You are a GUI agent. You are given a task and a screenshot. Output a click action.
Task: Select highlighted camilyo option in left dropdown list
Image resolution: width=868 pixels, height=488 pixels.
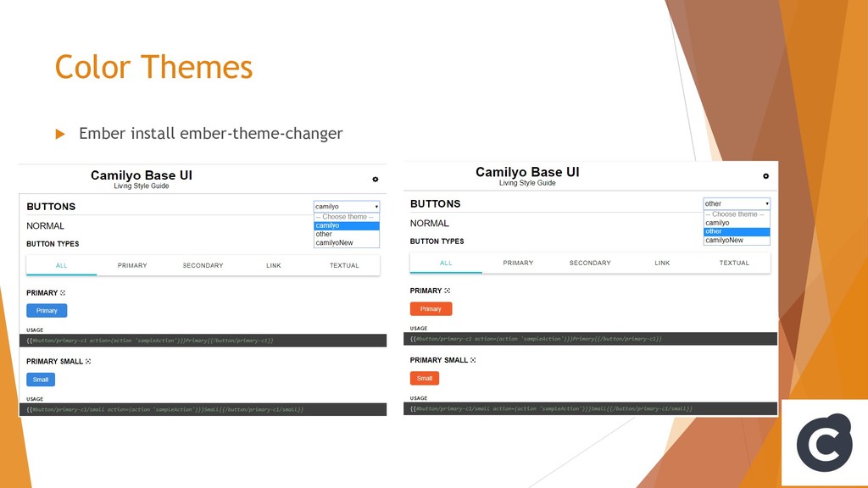(x=347, y=225)
